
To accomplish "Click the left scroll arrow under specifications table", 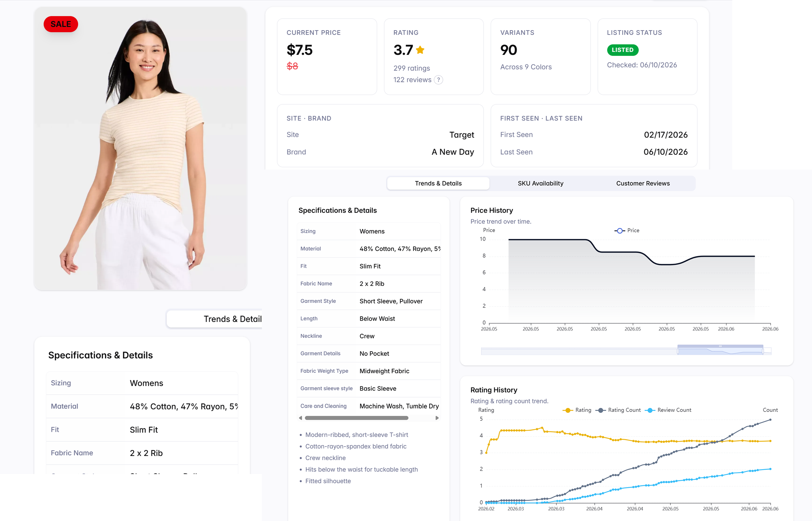I will pos(300,418).
